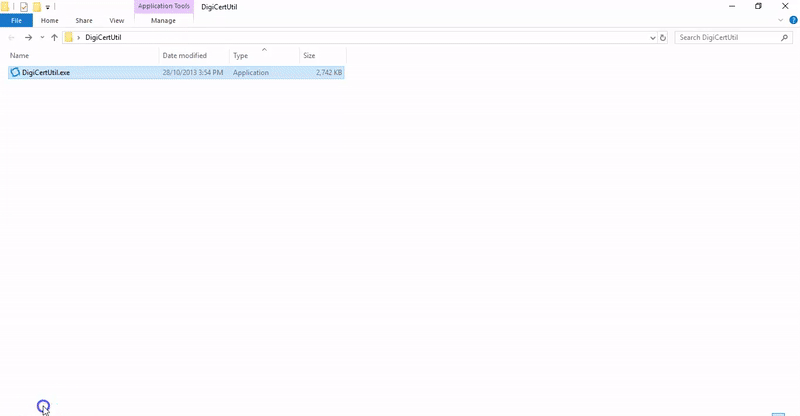Click DigiCertUtil in the address bar
This screenshot has height=416, width=800.
click(103, 37)
